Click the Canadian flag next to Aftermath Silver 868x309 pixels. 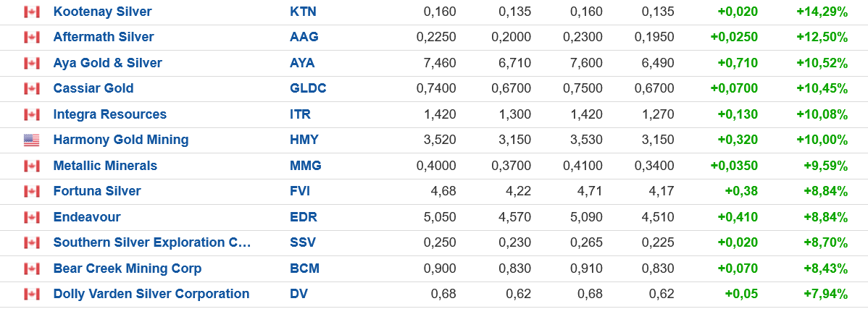(31, 38)
